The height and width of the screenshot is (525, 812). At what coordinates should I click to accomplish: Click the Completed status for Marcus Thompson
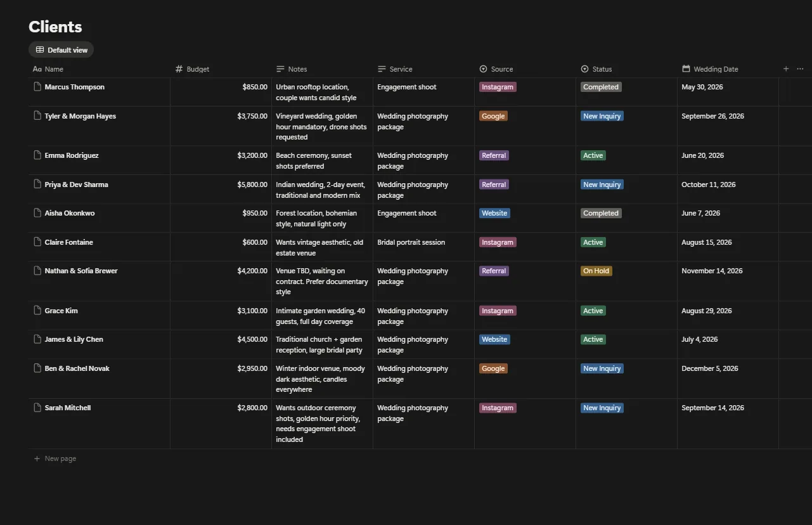coord(601,87)
